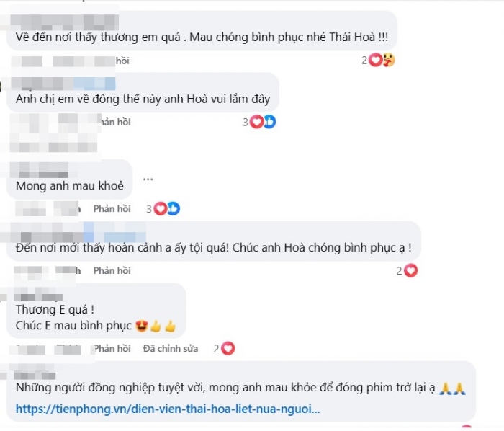Viewport: 504px width, 431px height.
Task: Click like thumb under 'Anh chị em về đông' comment
Action: (270, 122)
